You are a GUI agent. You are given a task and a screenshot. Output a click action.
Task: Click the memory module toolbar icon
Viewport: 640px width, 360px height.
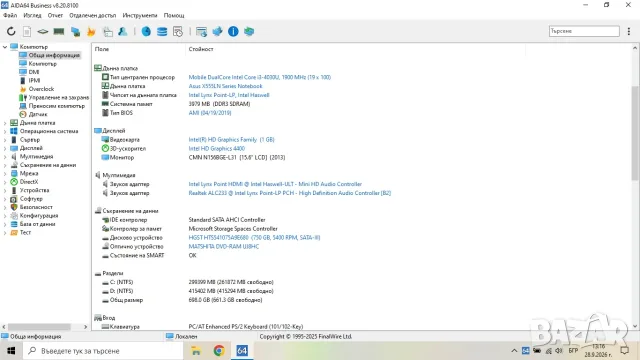[x=59, y=31]
